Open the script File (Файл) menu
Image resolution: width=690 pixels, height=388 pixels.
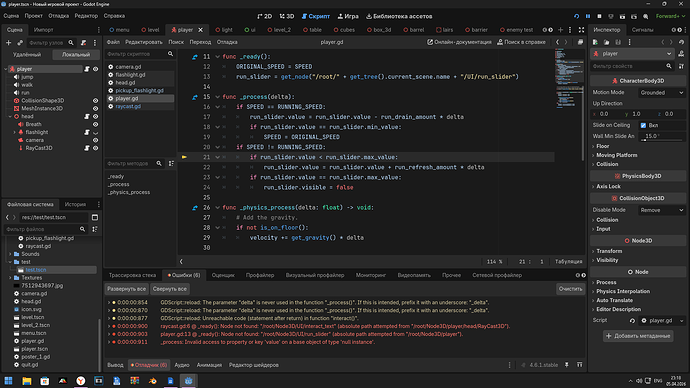[x=113, y=42]
